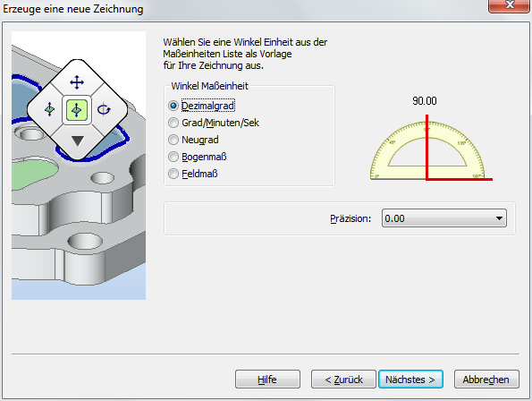Click the rotate arrow icon in diamond
The image size is (532, 401).
pyautogui.click(x=104, y=110)
